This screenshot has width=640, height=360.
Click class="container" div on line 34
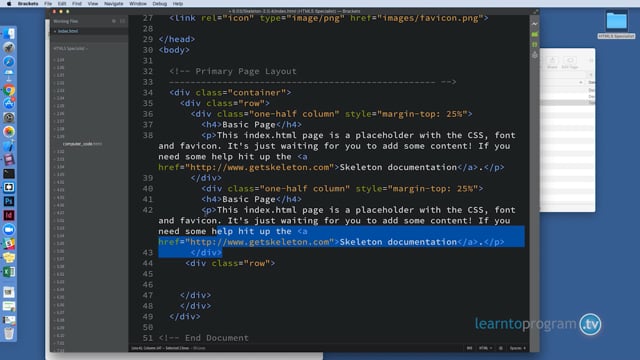(230, 93)
